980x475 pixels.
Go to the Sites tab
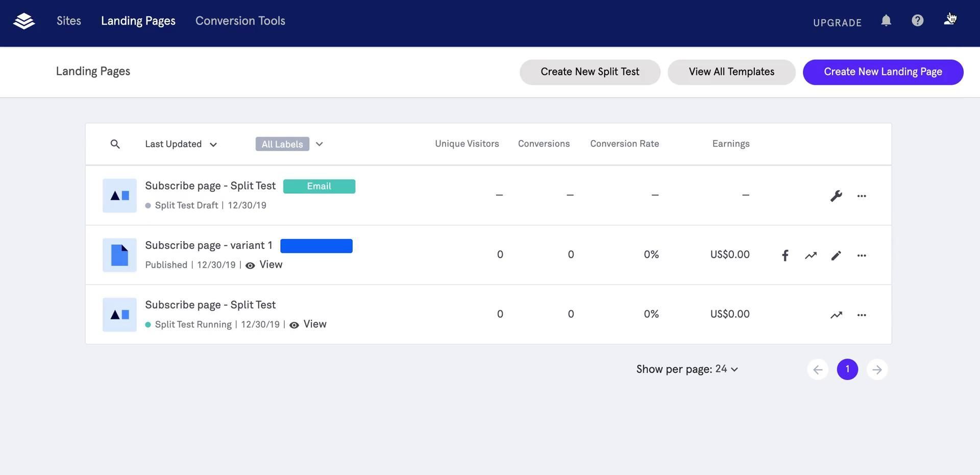[x=68, y=21]
